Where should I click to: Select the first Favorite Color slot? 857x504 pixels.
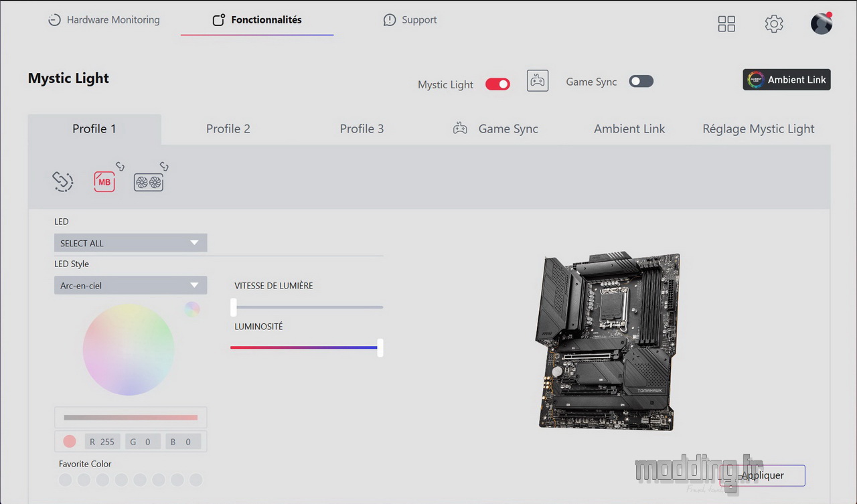coord(65,480)
